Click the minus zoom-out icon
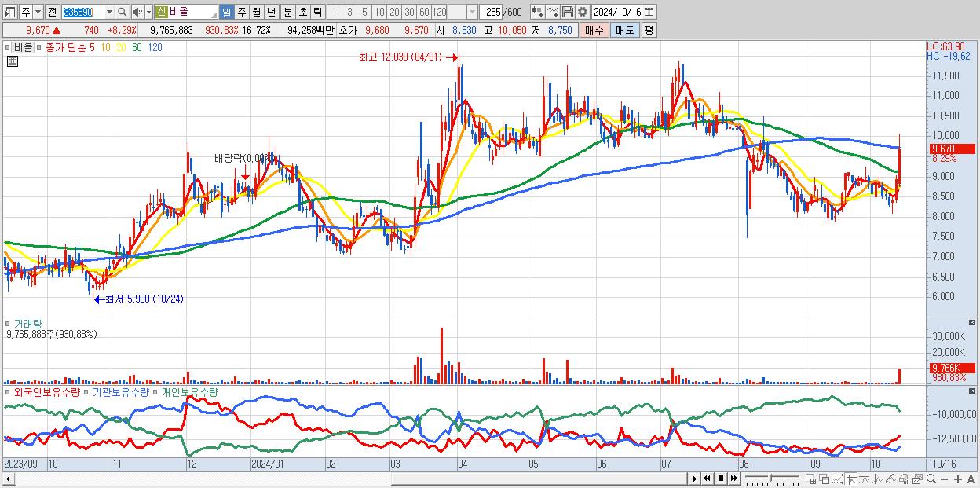980x488 pixels. (x=944, y=479)
